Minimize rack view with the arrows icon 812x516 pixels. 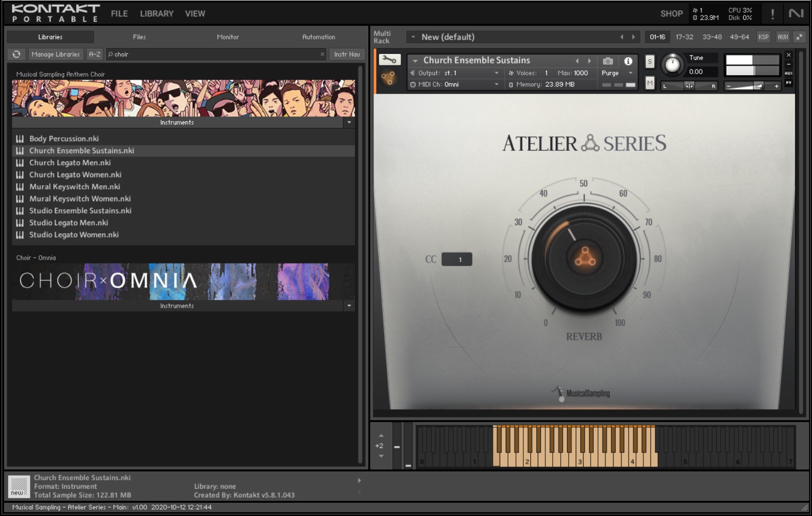point(799,37)
